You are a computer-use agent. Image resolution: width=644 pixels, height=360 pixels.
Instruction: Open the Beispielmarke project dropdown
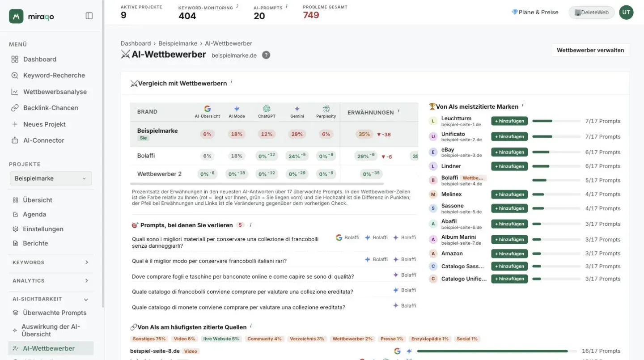pyautogui.click(x=51, y=178)
